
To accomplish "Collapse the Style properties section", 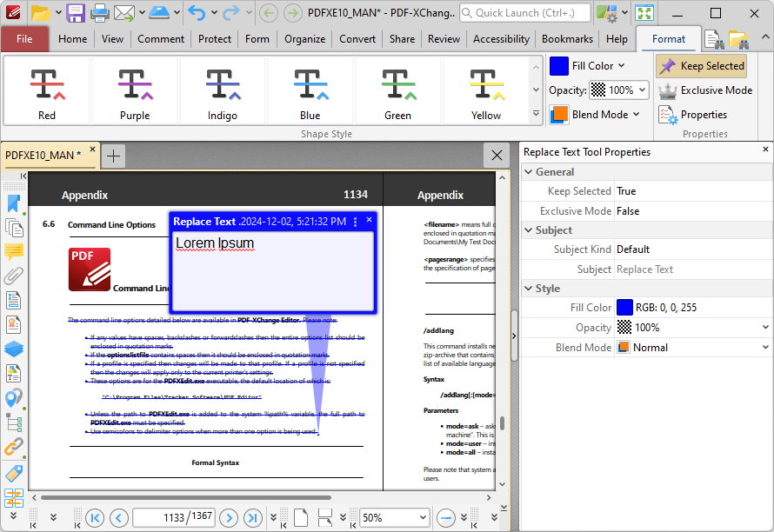I will (x=529, y=289).
